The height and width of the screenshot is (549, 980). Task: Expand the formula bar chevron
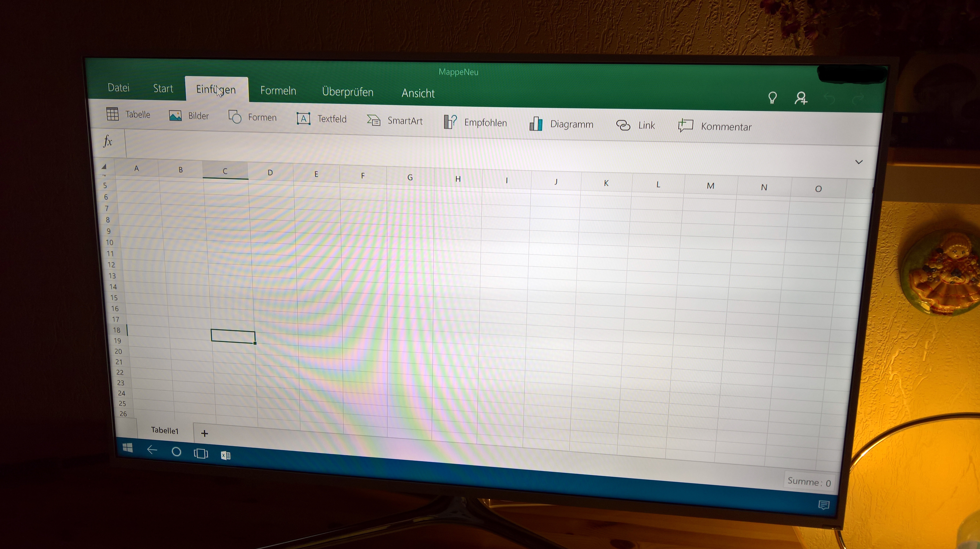859,162
